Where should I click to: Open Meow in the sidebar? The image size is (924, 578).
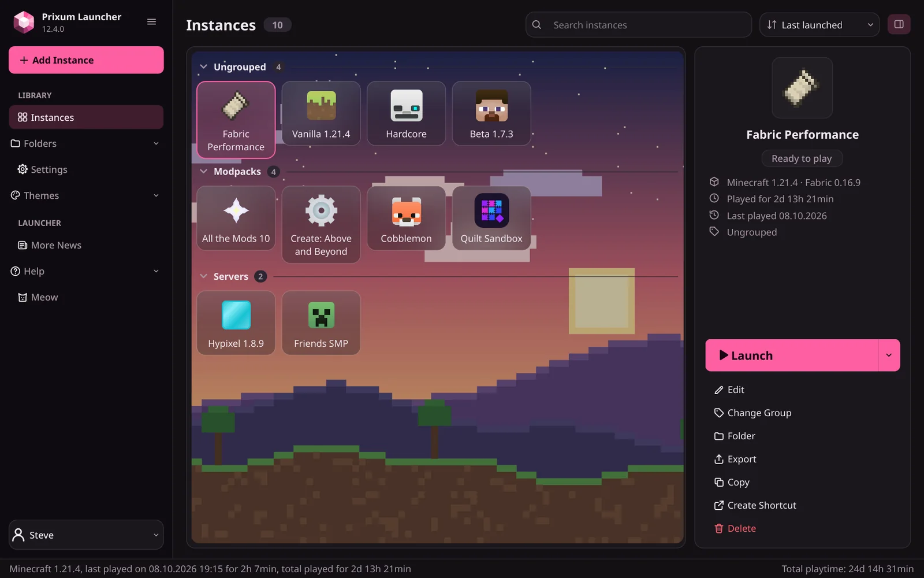[86, 297]
